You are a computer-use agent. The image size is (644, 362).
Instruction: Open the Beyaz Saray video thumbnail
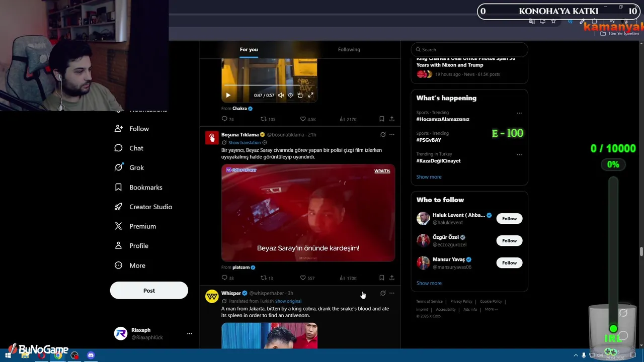(308, 213)
